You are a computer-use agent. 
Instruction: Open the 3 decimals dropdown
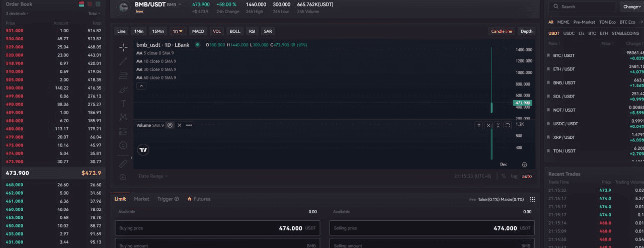pos(17,14)
